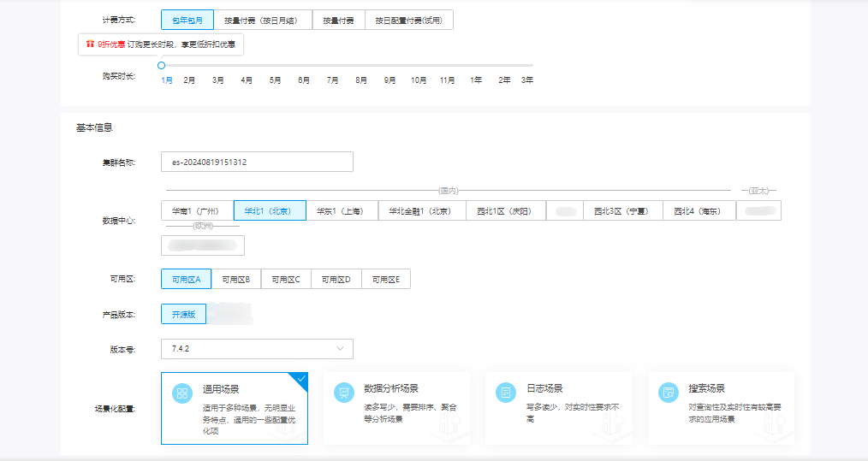Choose 可用区E availability zone
Image resolution: width=868 pixels, height=461 pixels.
(x=385, y=279)
